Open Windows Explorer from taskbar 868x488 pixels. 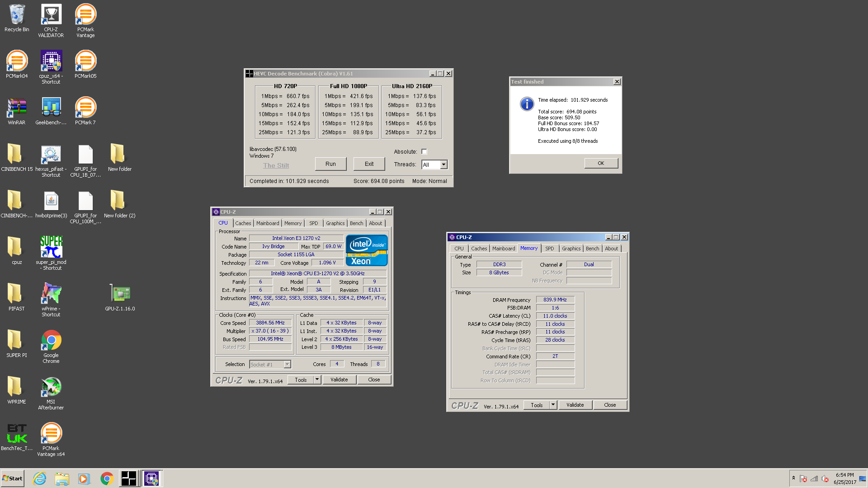pyautogui.click(x=62, y=479)
